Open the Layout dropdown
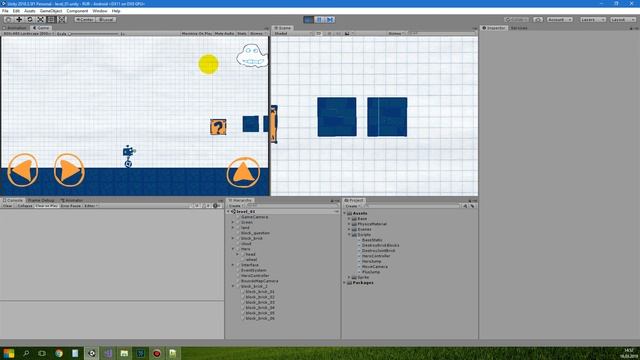The image size is (640, 360). click(623, 20)
